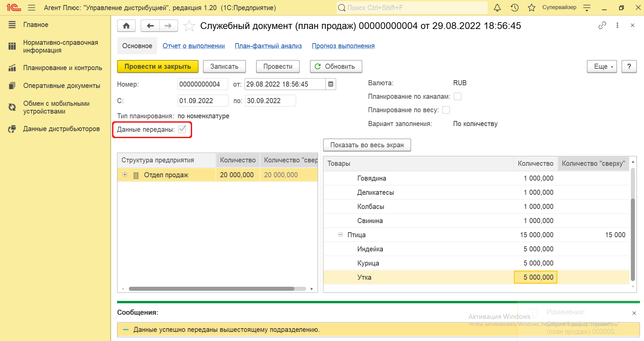Click the Обновить refresh button

336,66
